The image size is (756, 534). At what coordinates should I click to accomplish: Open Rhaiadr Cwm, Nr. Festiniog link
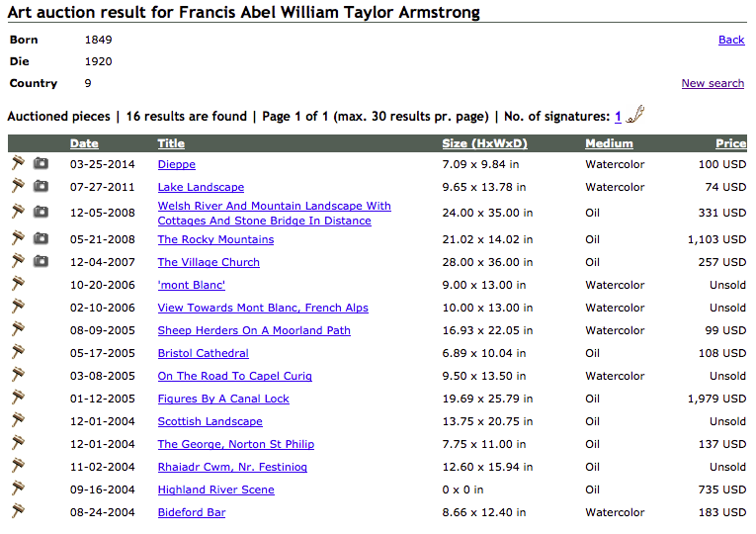232,467
